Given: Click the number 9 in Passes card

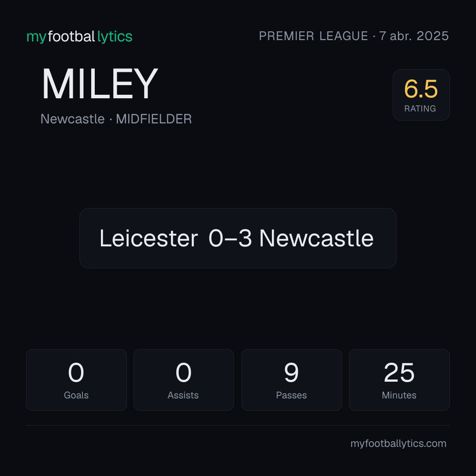Looking at the screenshot, I should pos(291,372).
